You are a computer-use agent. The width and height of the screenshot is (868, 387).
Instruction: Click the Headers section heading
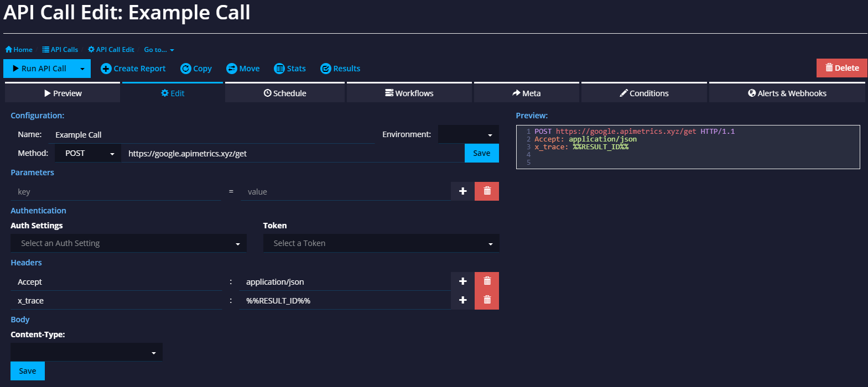click(26, 263)
